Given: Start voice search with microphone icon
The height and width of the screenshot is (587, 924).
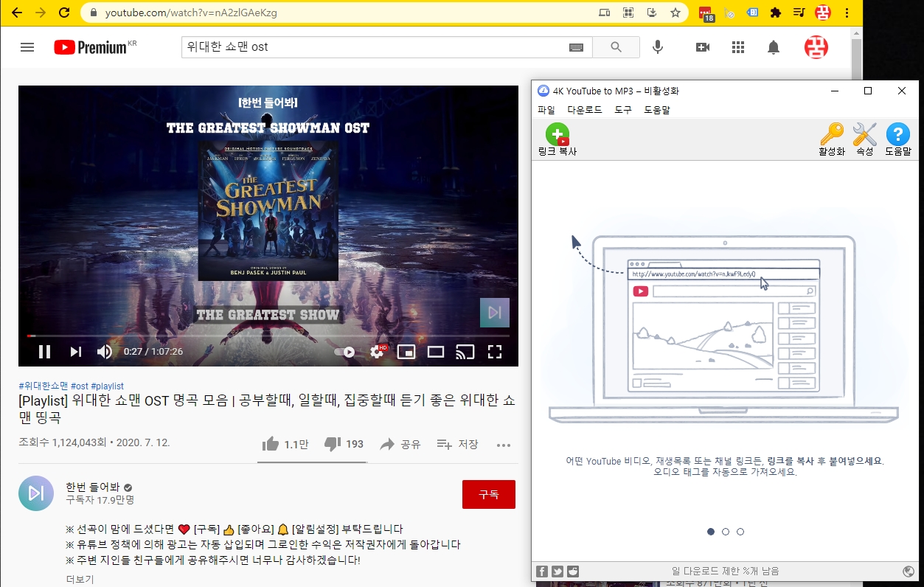Looking at the screenshot, I should click(658, 47).
